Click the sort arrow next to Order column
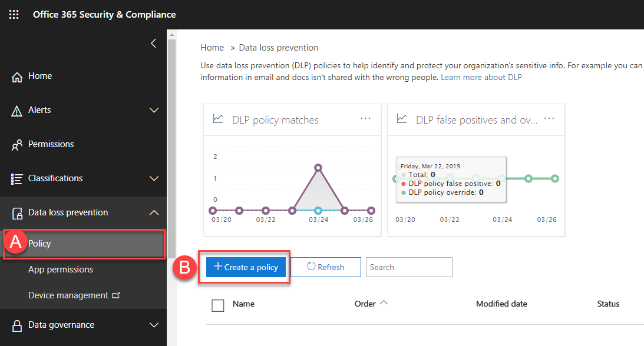644x346 pixels. click(x=384, y=302)
